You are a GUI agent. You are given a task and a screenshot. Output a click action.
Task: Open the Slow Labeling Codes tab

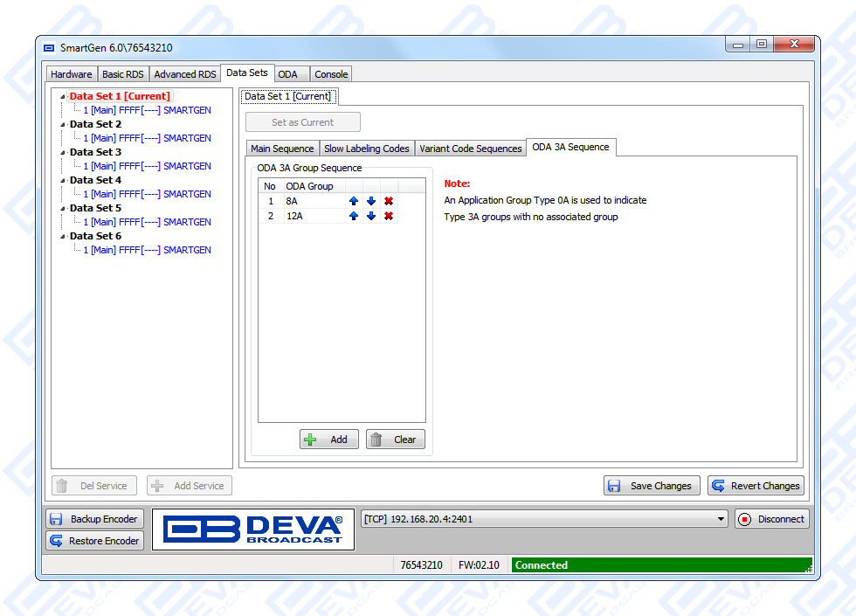[366, 149]
